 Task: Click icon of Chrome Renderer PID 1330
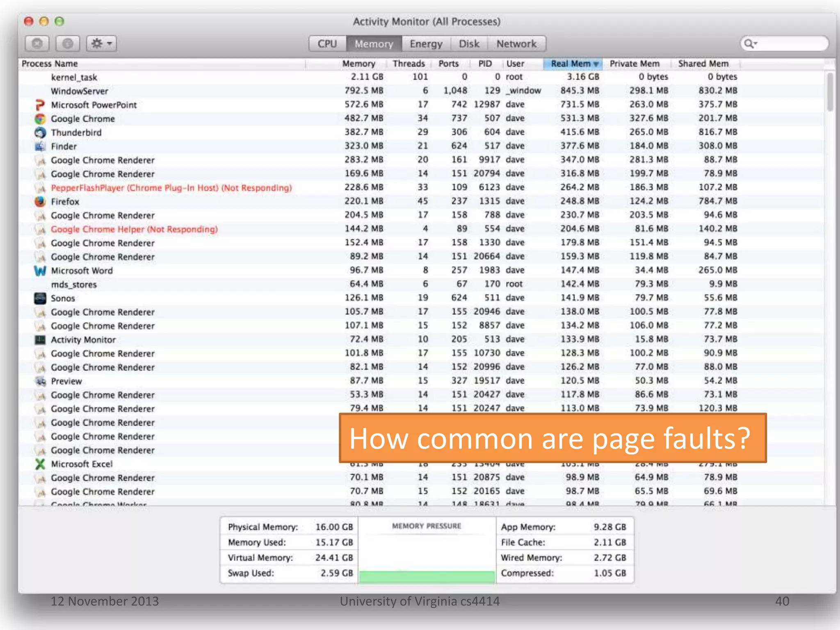point(40,243)
